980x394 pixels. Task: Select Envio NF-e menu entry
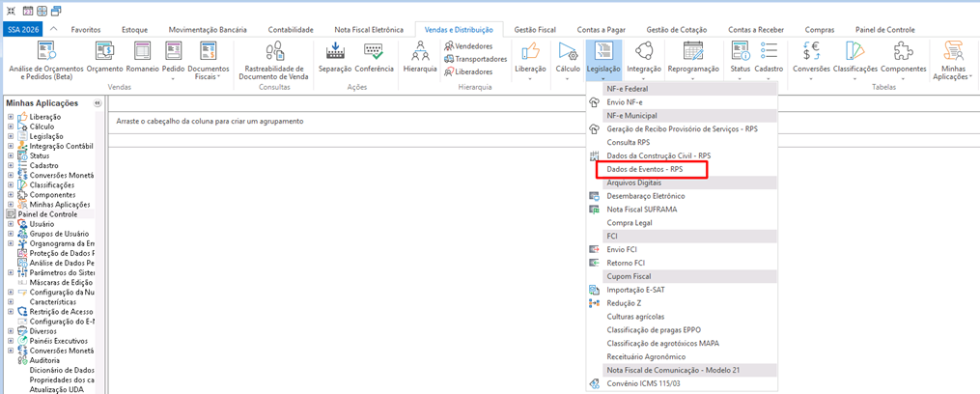pyautogui.click(x=624, y=101)
